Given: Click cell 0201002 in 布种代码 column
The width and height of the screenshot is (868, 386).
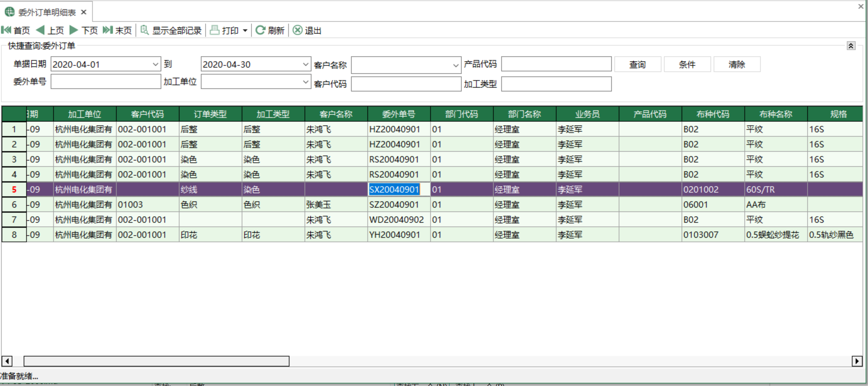Looking at the screenshot, I should coord(713,189).
